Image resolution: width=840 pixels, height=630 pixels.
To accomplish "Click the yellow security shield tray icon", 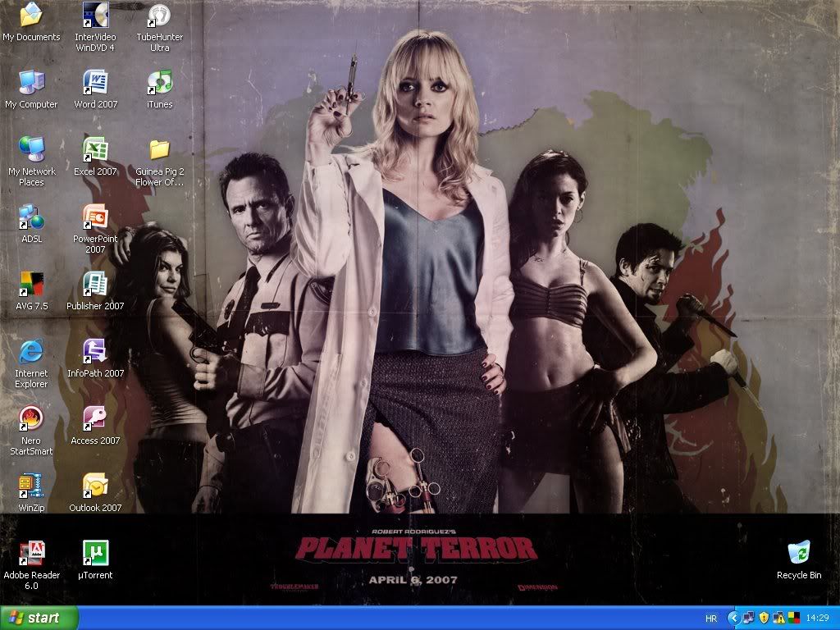I will click(763, 618).
